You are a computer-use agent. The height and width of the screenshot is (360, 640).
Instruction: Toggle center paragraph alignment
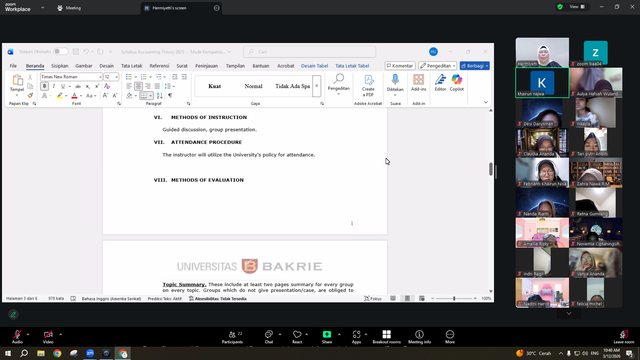(x=138, y=86)
